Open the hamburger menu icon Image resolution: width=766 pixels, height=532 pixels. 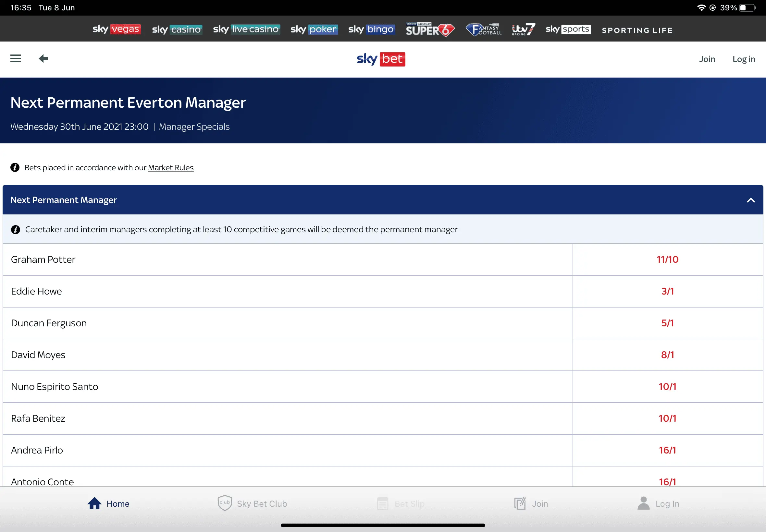pos(15,59)
